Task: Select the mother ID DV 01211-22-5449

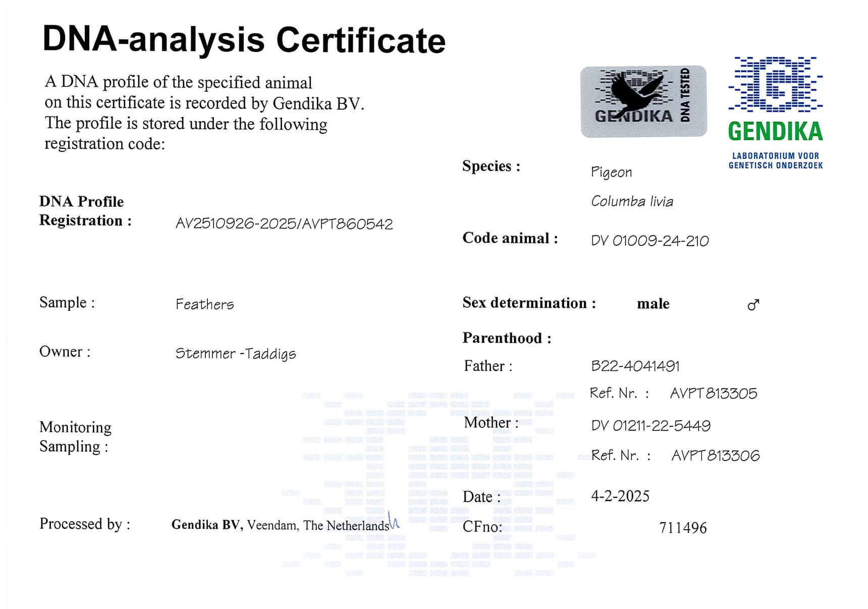Action: pyautogui.click(x=650, y=426)
